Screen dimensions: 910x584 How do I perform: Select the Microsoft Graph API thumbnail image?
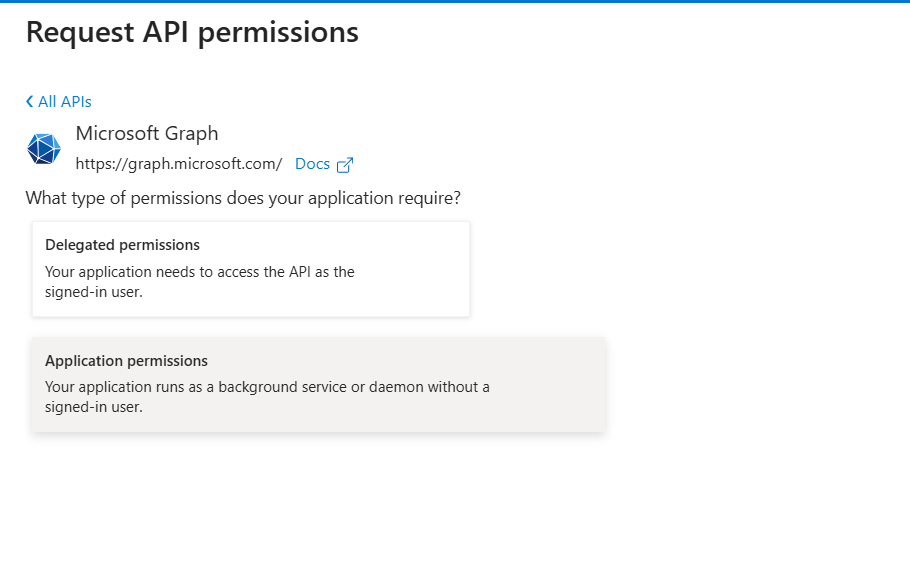tap(42, 148)
